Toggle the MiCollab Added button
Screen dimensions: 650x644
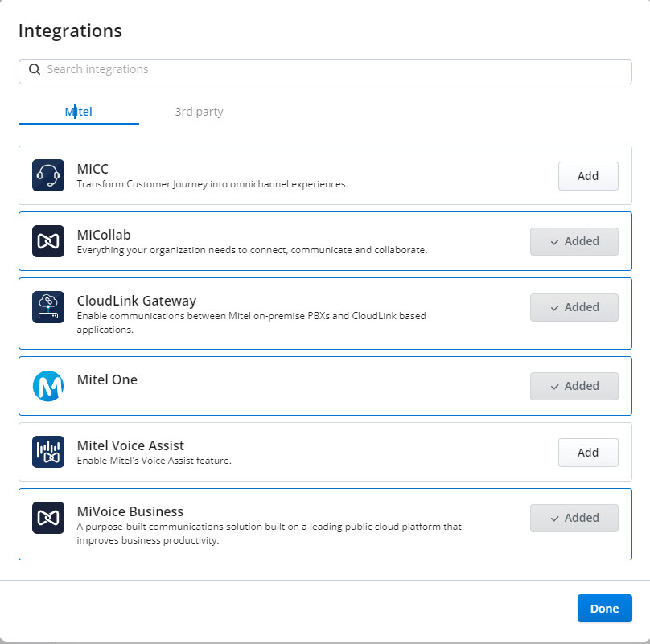click(x=574, y=241)
